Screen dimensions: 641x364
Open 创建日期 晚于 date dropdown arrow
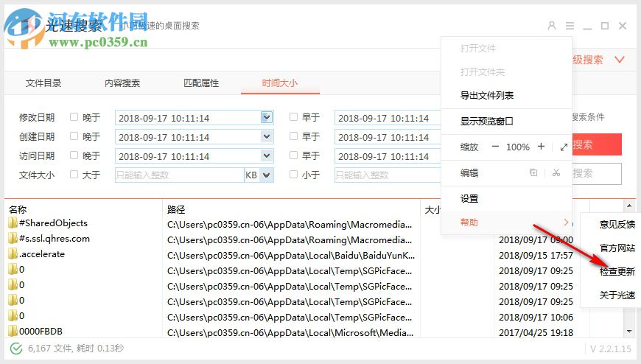[267, 136]
